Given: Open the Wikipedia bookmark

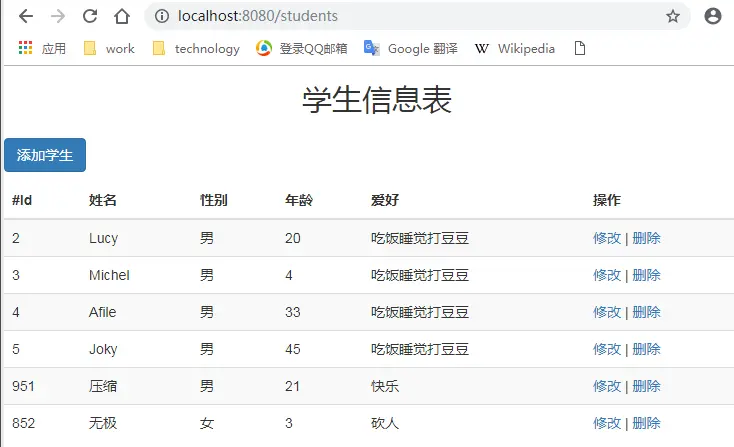Looking at the screenshot, I should [514, 48].
